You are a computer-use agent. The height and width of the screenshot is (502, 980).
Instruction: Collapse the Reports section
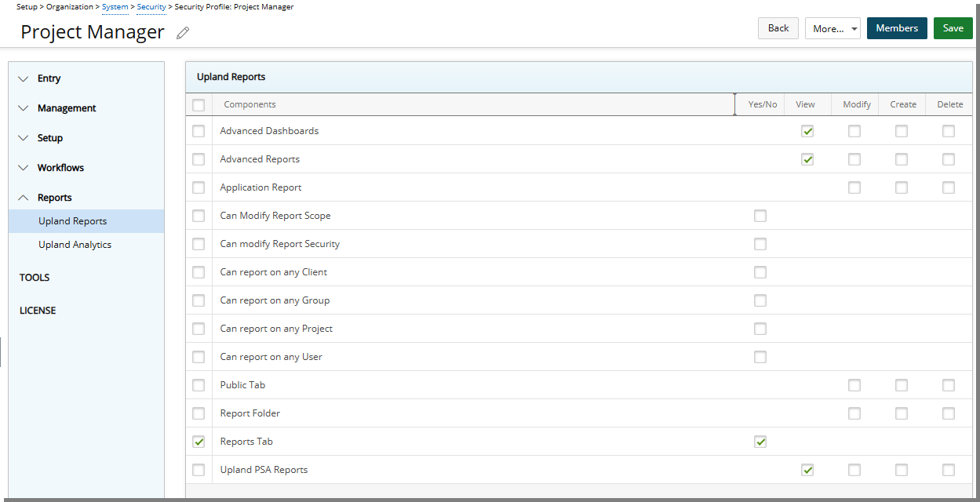coord(55,197)
